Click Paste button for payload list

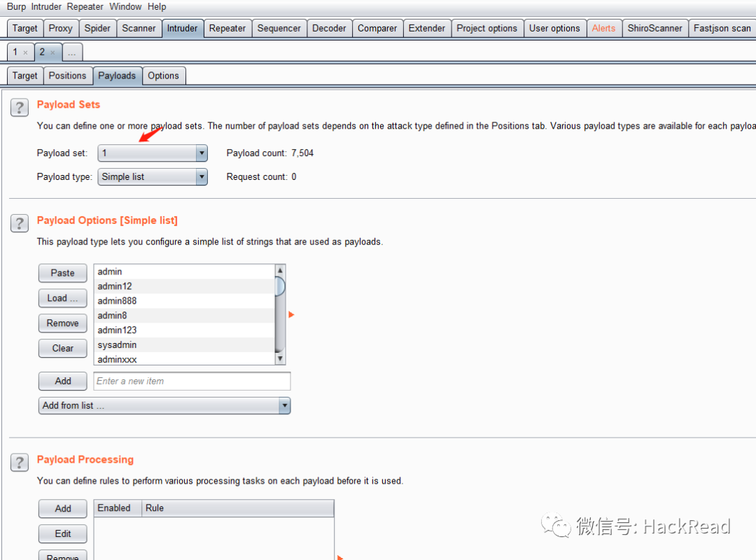[x=63, y=273]
